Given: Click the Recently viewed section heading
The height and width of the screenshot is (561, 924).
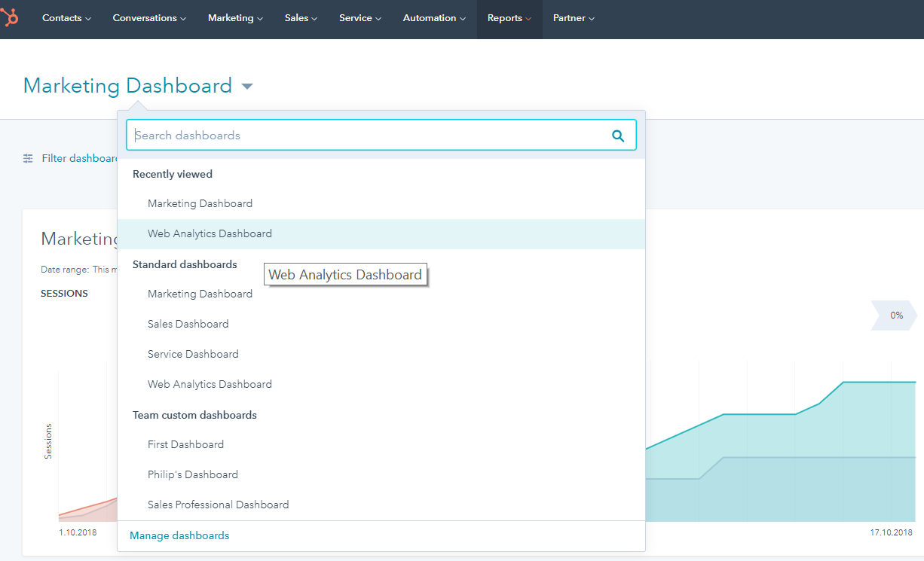Looking at the screenshot, I should pos(173,174).
